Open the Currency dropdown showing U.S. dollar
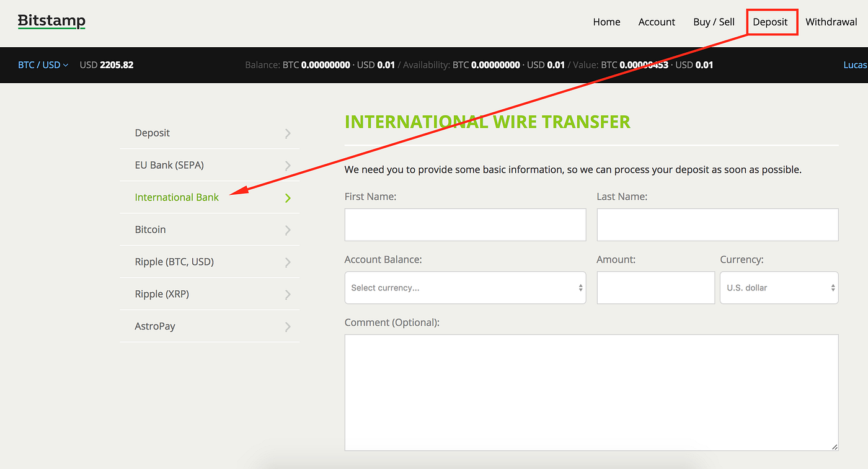 (779, 288)
